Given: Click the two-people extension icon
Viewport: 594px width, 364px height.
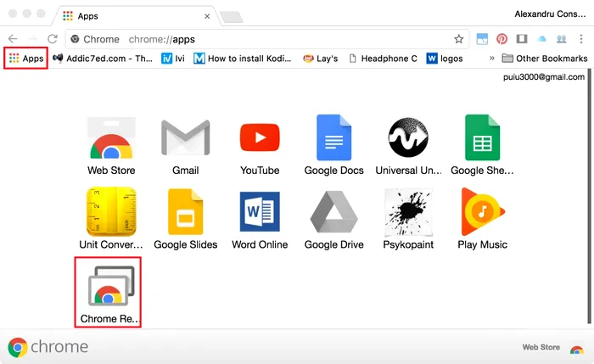Looking at the screenshot, I should pyautogui.click(x=561, y=39).
